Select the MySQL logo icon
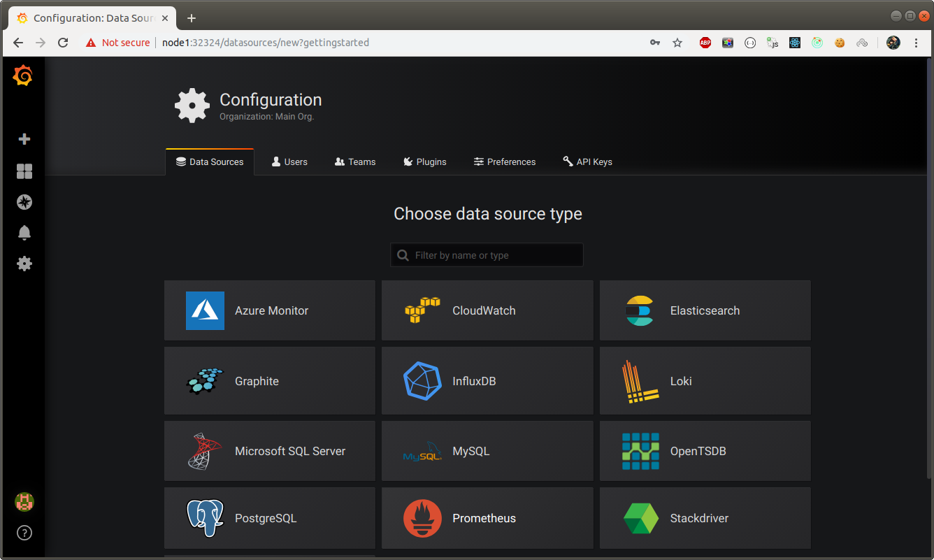Screen dimensions: 934x560 (423, 452)
